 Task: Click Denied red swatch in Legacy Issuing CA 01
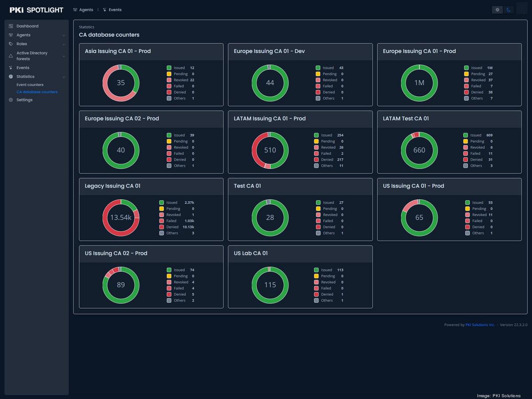162,227
